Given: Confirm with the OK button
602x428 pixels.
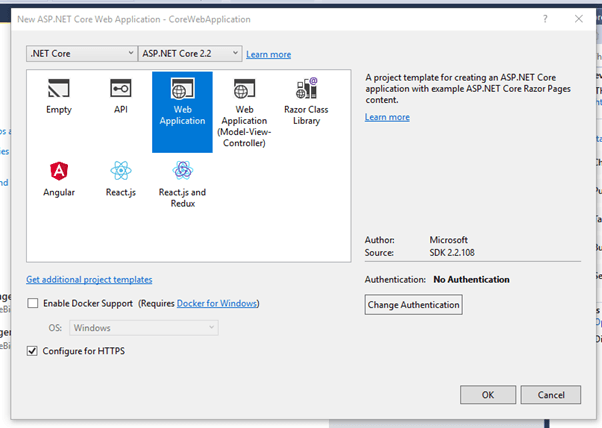Looking at the screenshot, I should [488, 395].
